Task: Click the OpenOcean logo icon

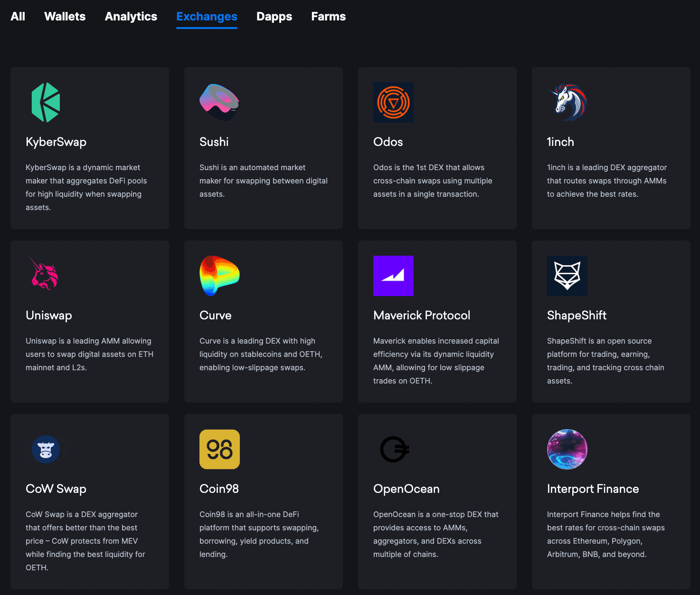Action: coord(394,449)
